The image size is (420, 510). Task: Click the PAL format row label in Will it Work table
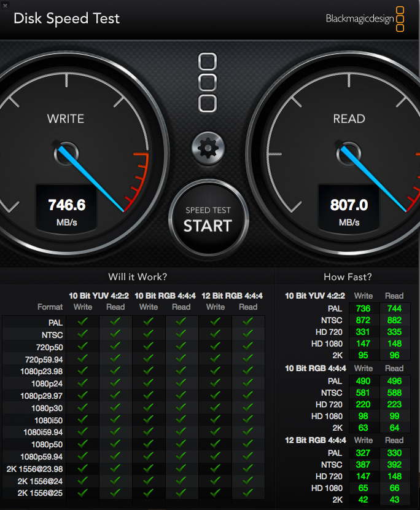tap(55, 323)
